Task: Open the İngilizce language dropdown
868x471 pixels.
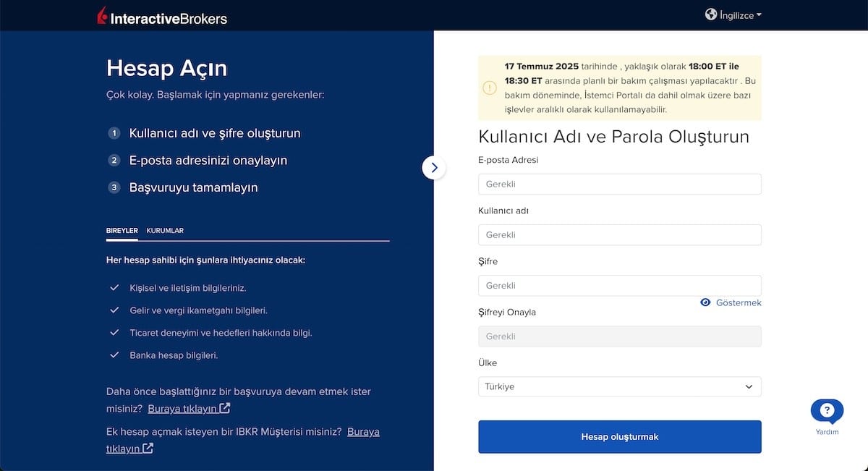Action: tap(740, 15)
